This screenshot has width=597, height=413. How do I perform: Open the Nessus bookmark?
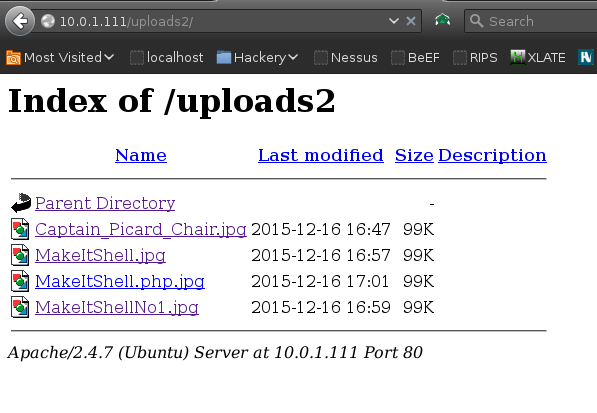point(346,57)
